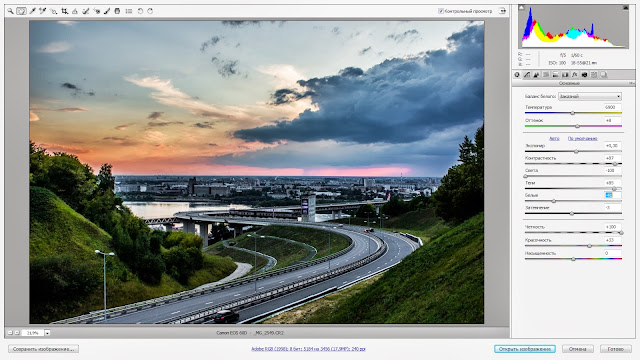
Task: Click the Tint slider track
Action: [573, 126]
